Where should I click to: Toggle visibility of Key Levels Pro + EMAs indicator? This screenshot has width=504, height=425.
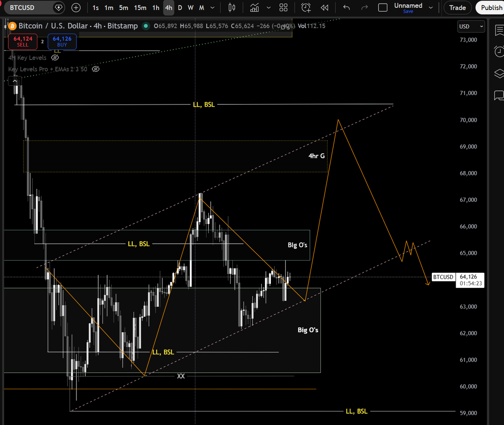[x=96, y=69]
